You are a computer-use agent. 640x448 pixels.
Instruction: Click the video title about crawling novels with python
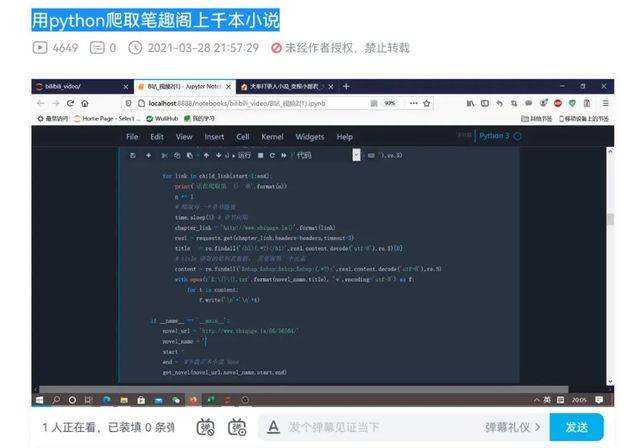coord(156,20)
